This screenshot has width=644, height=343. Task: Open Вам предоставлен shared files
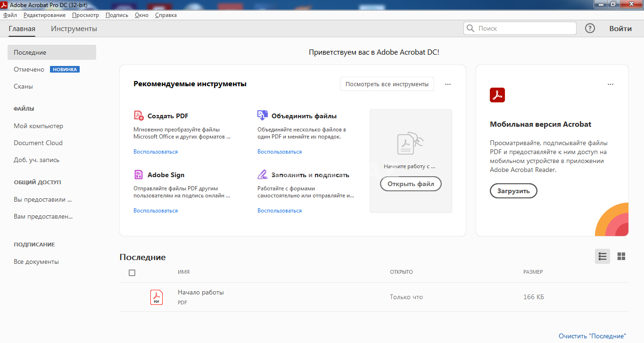(x=43, y=216)
